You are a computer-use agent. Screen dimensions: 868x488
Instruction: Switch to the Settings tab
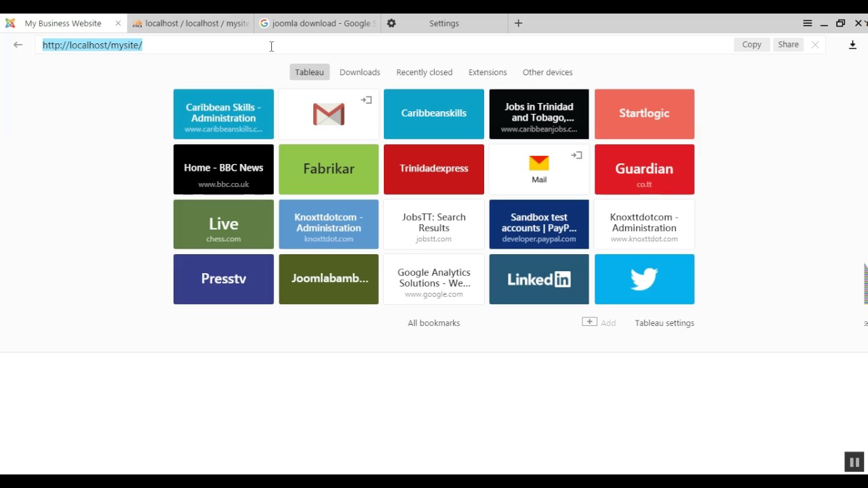tap(444, 23)
